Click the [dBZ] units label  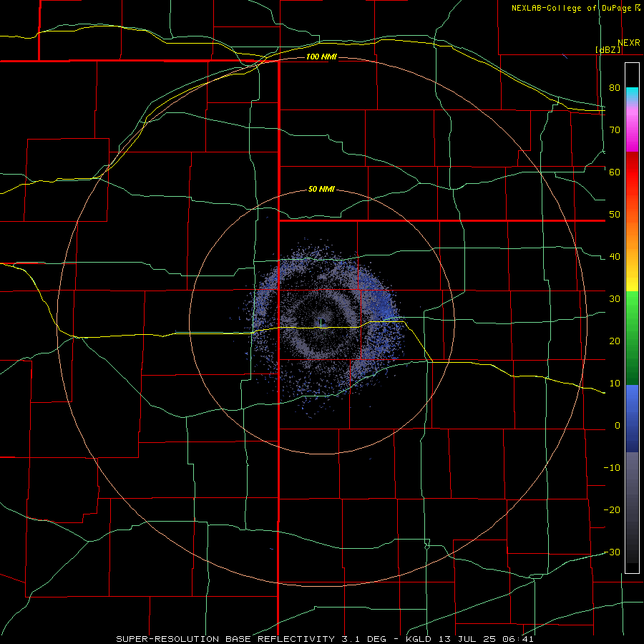(608, 50)
